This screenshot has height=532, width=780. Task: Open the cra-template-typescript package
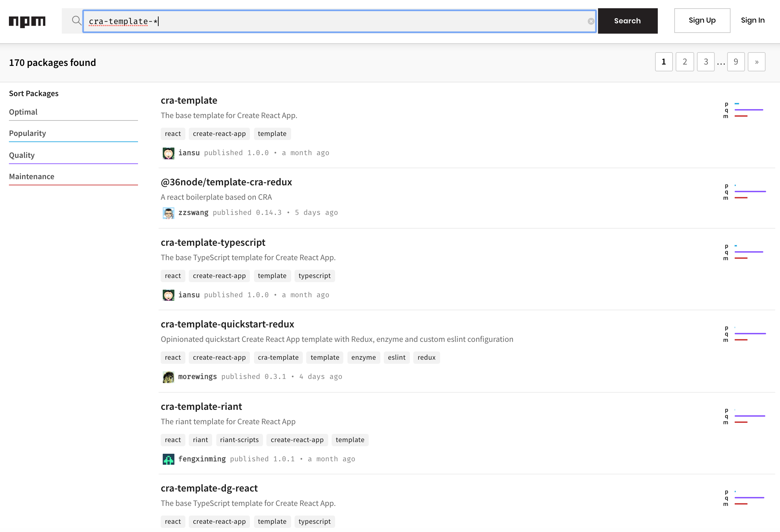coord(213,242)
